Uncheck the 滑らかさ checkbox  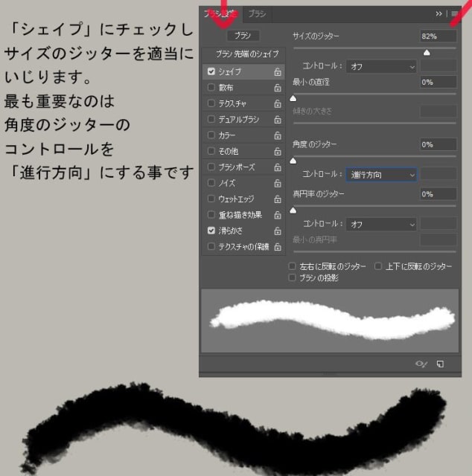pyautogui.click(x=211, y=231)
